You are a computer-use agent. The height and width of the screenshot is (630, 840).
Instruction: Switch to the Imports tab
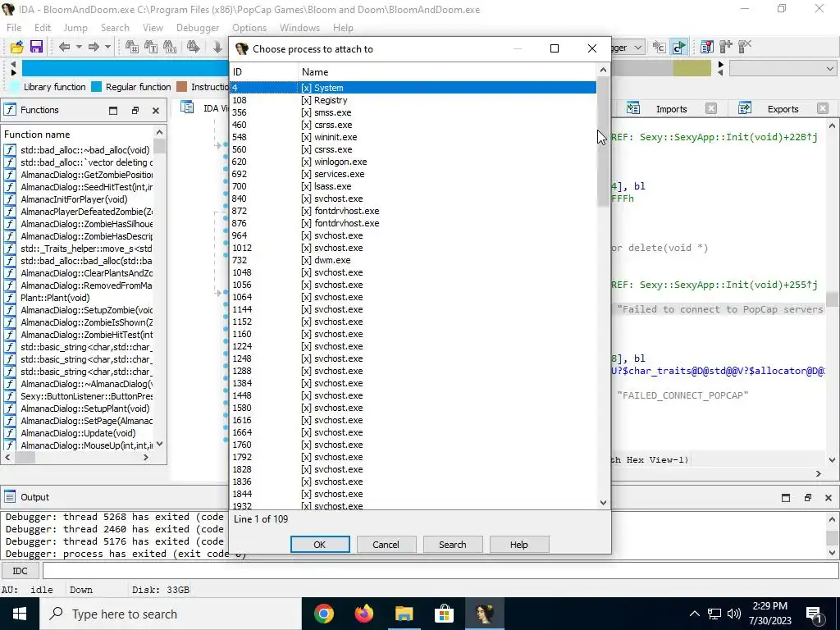click(x=671, y=109)
